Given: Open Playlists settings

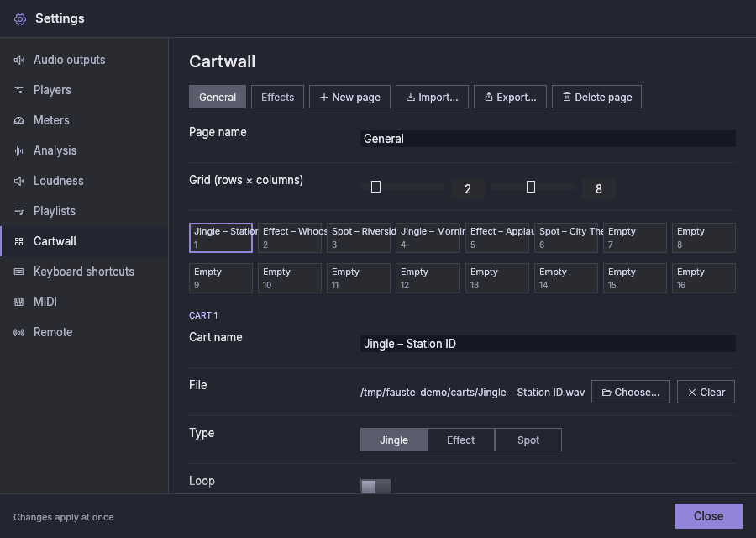Looking at the screenshot, I should tap(84, 211).
